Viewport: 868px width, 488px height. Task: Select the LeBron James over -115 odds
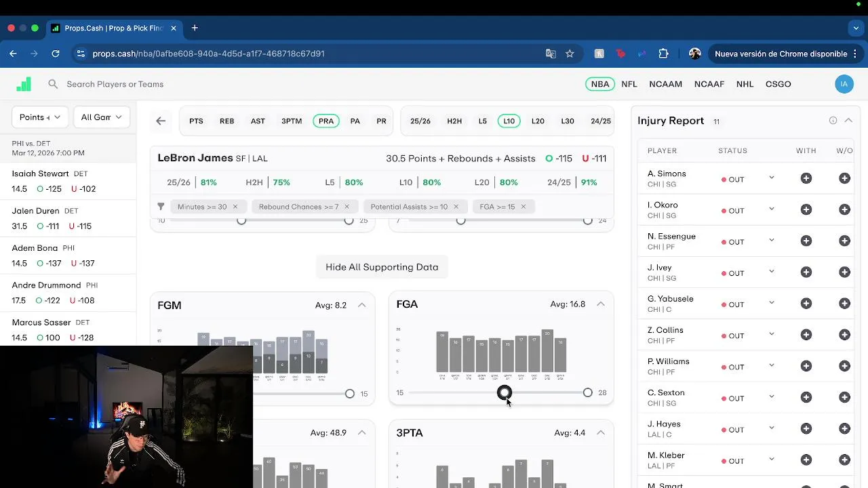(x=559, y=159)
